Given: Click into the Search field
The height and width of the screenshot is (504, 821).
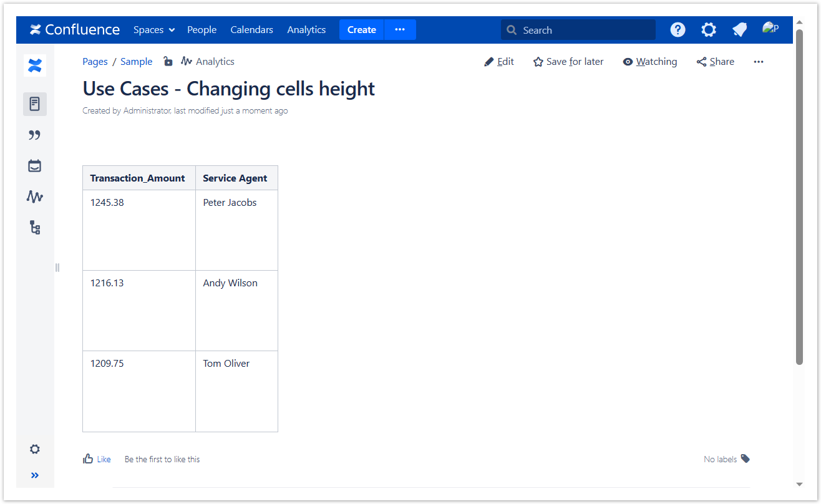Looking at the screenshot, I should pos(585,30).
